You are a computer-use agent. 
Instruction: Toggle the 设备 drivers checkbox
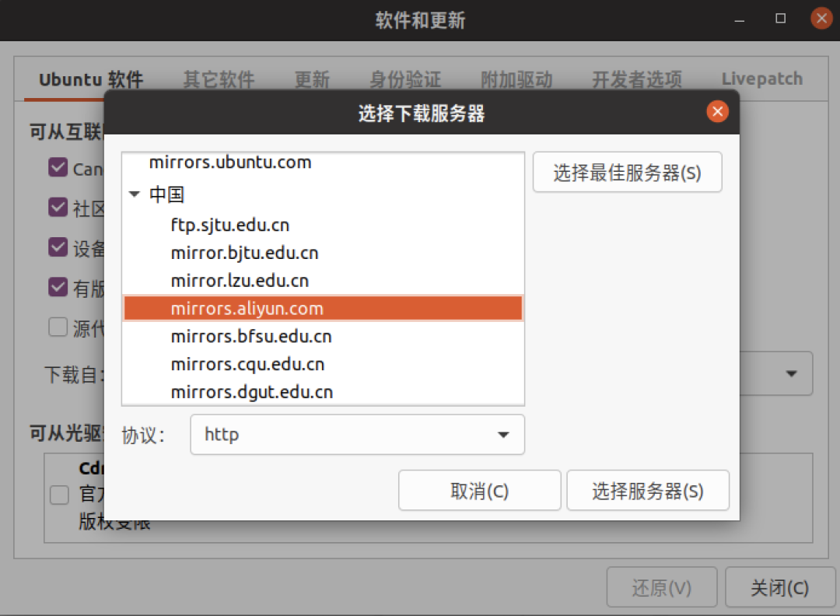point(58,247)
